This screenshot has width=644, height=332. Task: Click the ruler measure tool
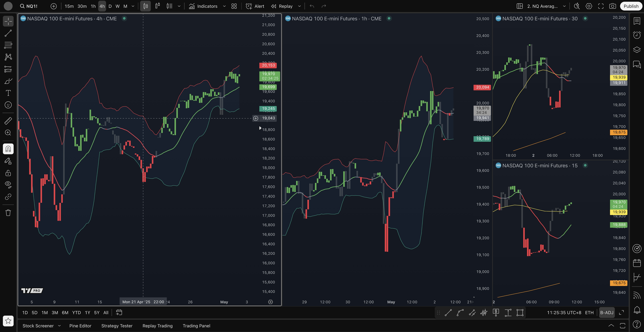8,121
